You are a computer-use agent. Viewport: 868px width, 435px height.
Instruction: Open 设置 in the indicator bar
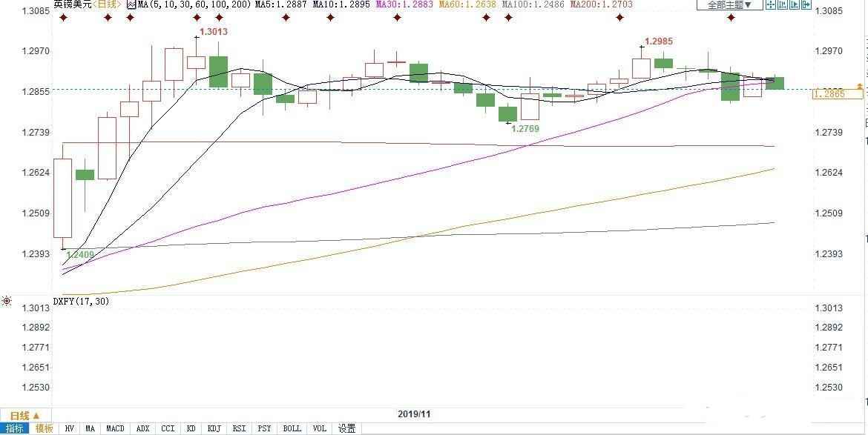(346, 428)
